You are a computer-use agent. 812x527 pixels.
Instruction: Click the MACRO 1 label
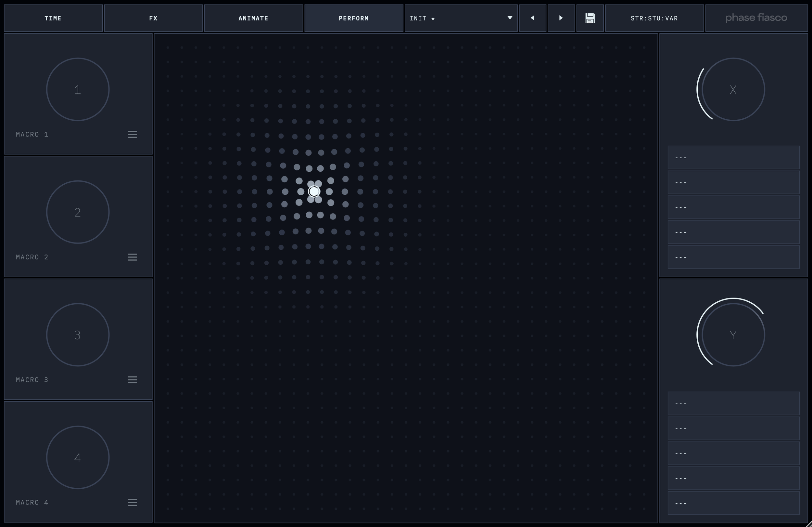pos(32,135)
